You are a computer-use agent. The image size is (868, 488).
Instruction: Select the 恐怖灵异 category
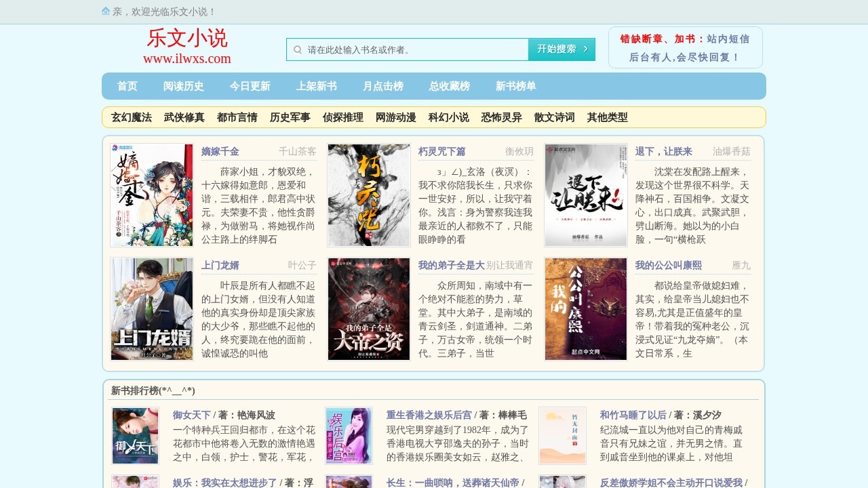[502, 117]
